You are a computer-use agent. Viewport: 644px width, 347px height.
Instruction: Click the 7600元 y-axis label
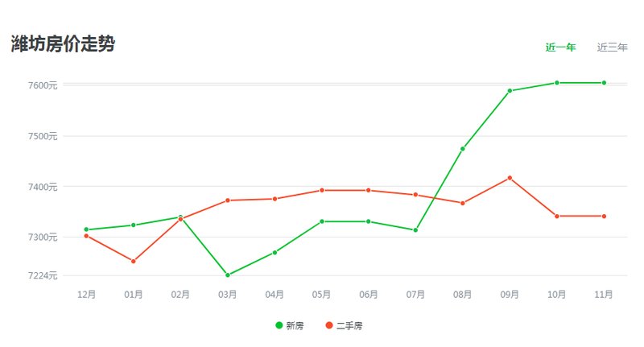43,85
